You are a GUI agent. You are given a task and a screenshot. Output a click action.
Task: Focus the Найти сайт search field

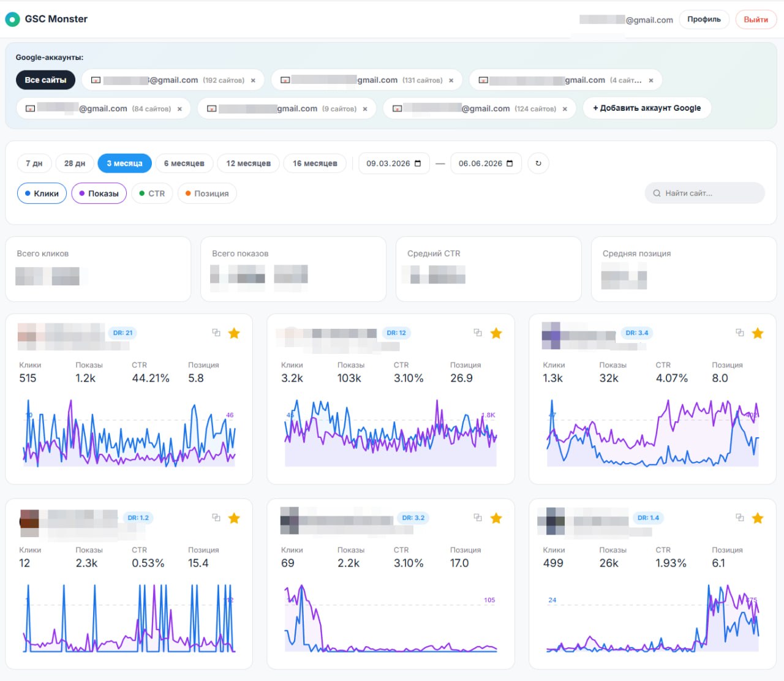[704, 193]
